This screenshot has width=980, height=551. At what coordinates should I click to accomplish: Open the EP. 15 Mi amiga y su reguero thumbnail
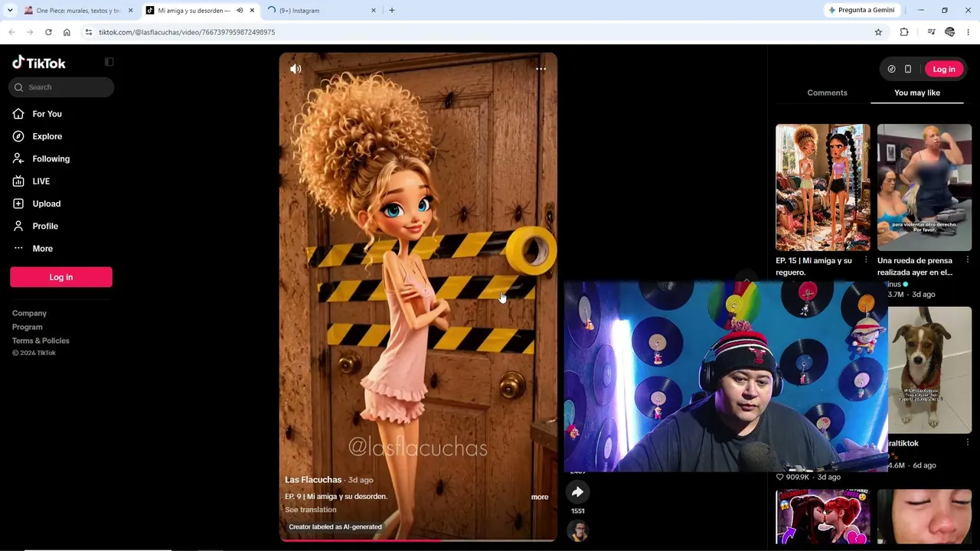pyautogui.click(x=823, y=187)
